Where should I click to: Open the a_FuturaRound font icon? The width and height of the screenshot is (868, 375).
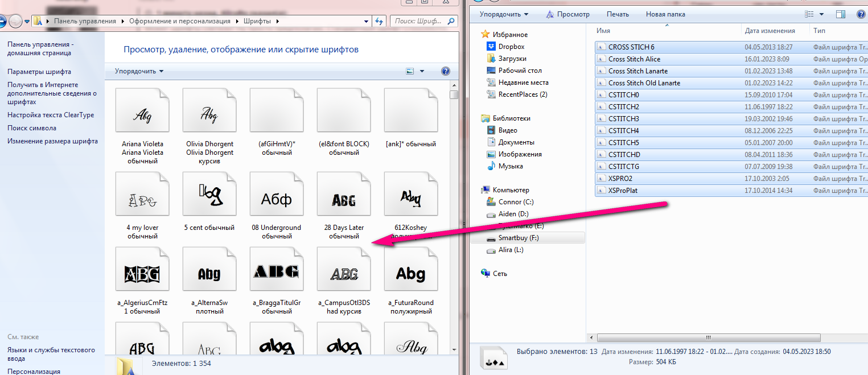410,274
